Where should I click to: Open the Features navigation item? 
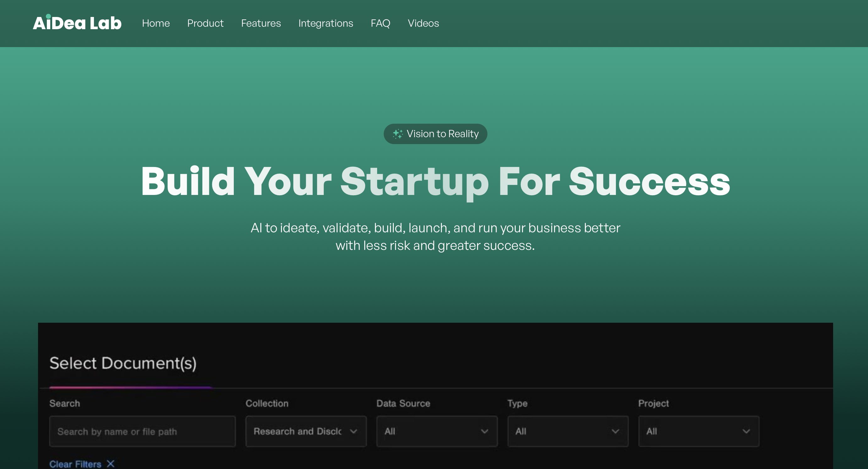[x=261, y=23]
